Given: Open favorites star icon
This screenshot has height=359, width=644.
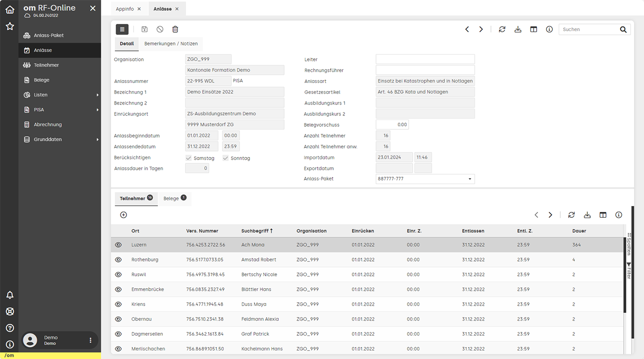Looking at the screenshot, I should point(9,27).
